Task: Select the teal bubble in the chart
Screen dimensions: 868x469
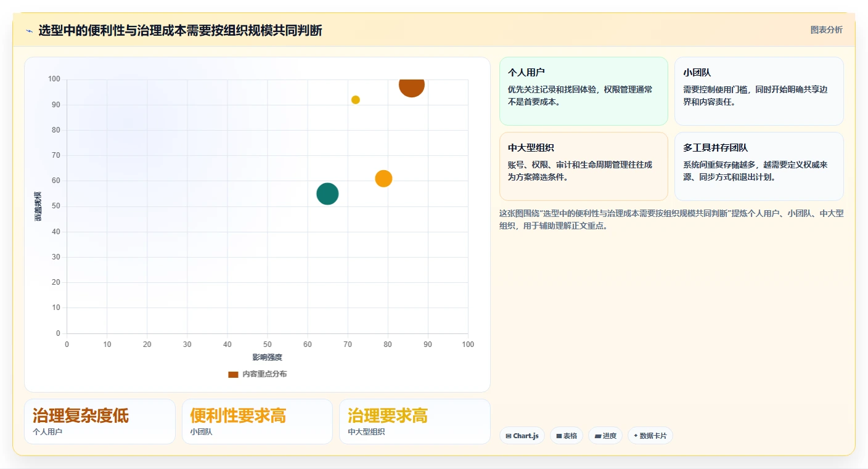Action: click(x=327, y=194)
